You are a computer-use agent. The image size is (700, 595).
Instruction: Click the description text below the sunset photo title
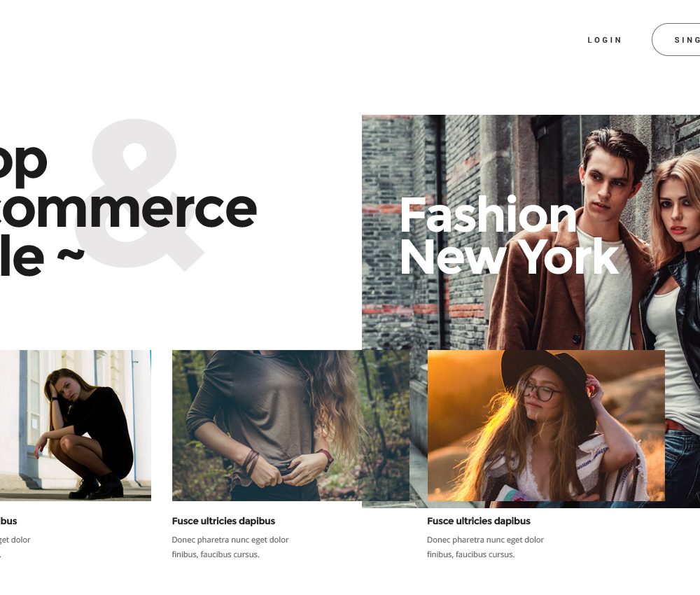point(485,547)
